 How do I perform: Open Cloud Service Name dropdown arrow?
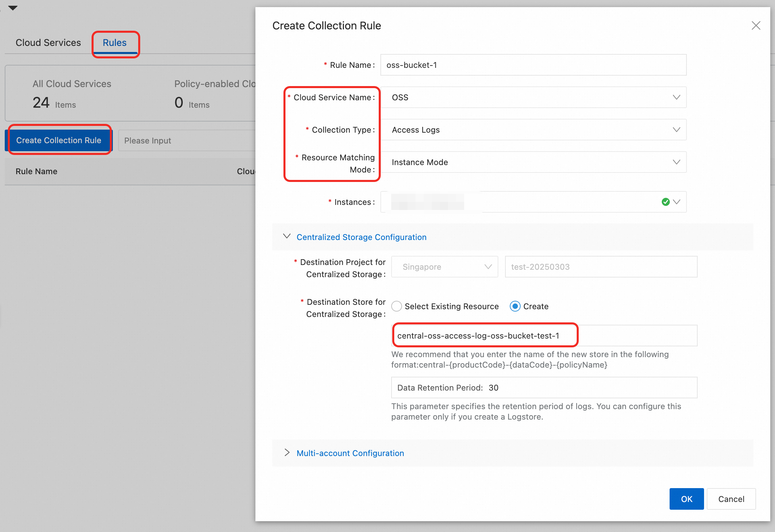pyautogui.click(x=676, y=97)
